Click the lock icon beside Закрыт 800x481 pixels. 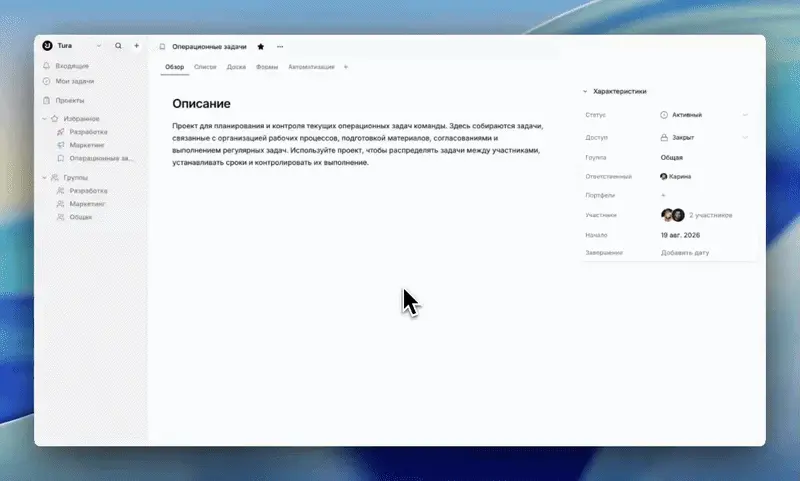(x=664, y=137)
